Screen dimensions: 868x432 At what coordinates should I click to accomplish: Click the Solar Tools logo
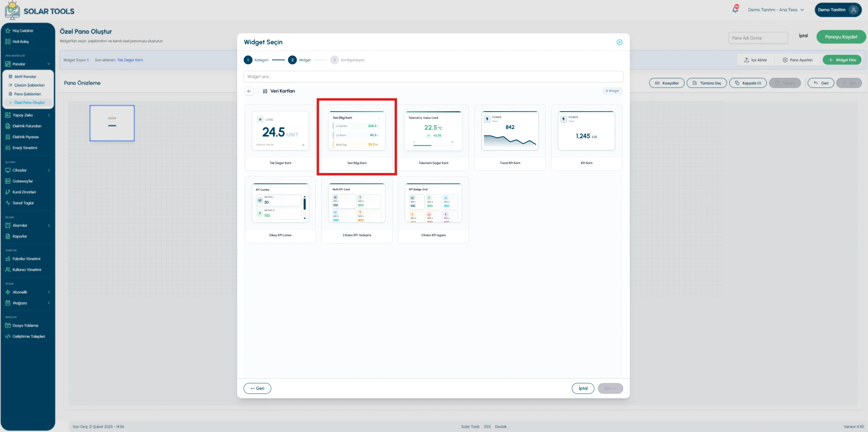point(40,11)
